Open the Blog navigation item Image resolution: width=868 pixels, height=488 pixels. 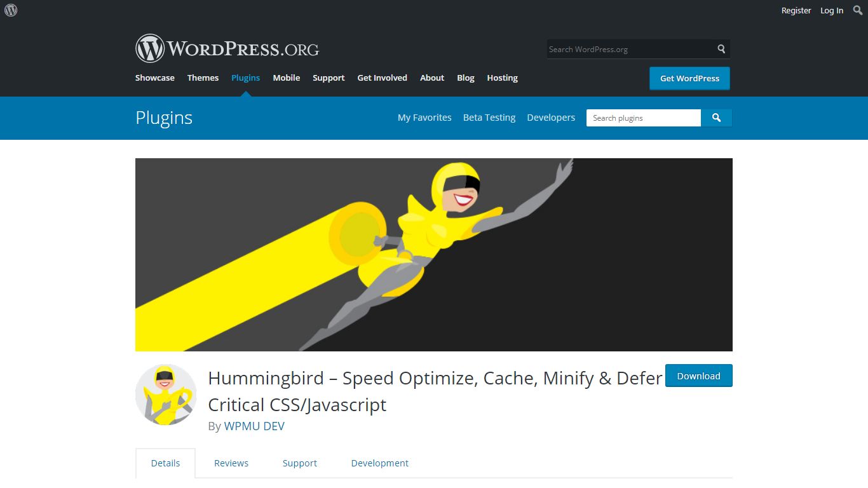pos(466,78)
